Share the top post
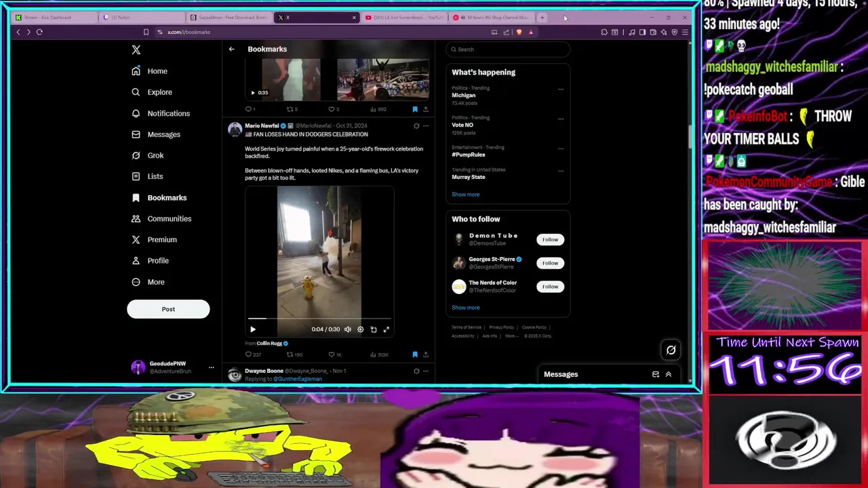The height and width of the screenshot is (488, 868). click(425, 109)
